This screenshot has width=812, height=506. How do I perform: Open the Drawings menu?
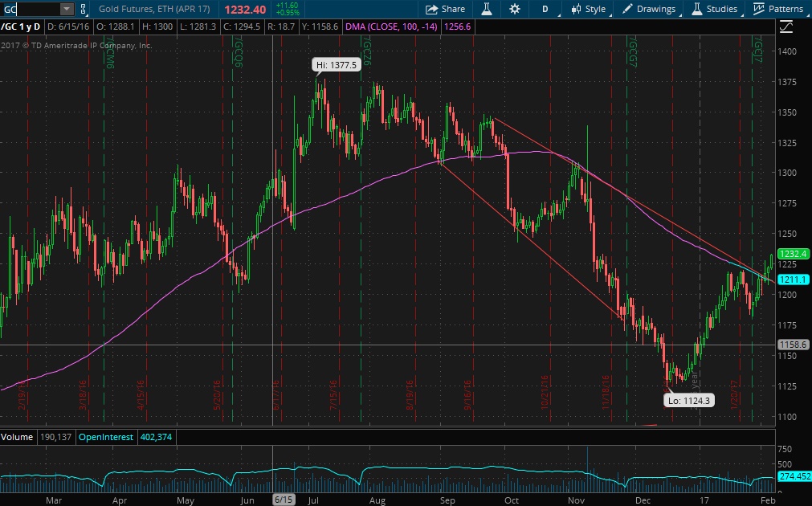click(x=650, y=9)
